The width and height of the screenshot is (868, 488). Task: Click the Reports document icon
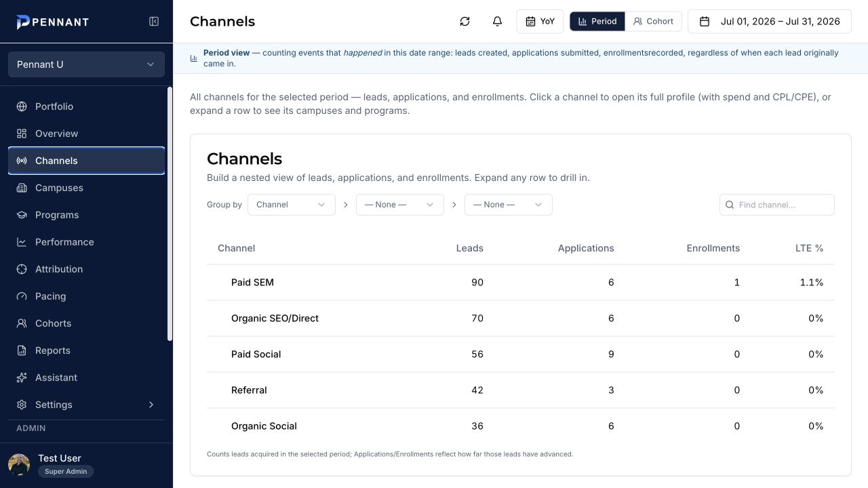click(22, 350)
